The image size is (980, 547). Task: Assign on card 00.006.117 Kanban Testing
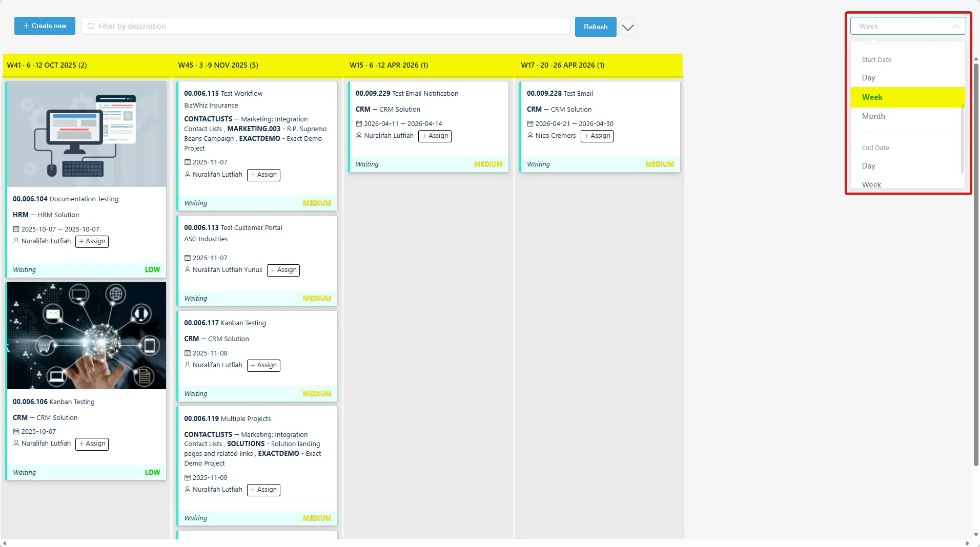(x=263, y=366)
